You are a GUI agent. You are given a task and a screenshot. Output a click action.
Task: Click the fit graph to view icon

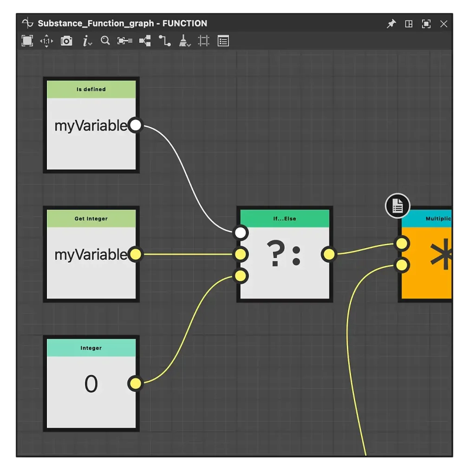coord(27,41)
